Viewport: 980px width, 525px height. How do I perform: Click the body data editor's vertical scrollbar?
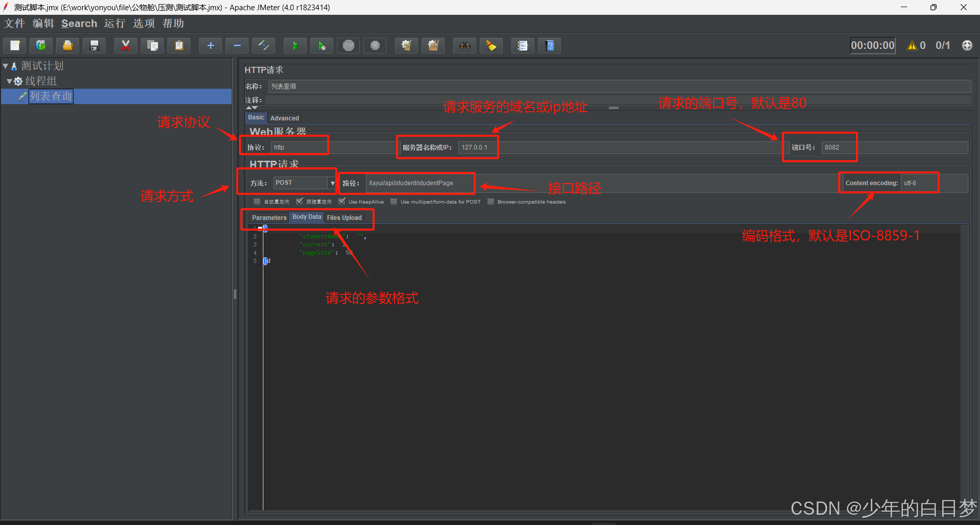[964, 366]
